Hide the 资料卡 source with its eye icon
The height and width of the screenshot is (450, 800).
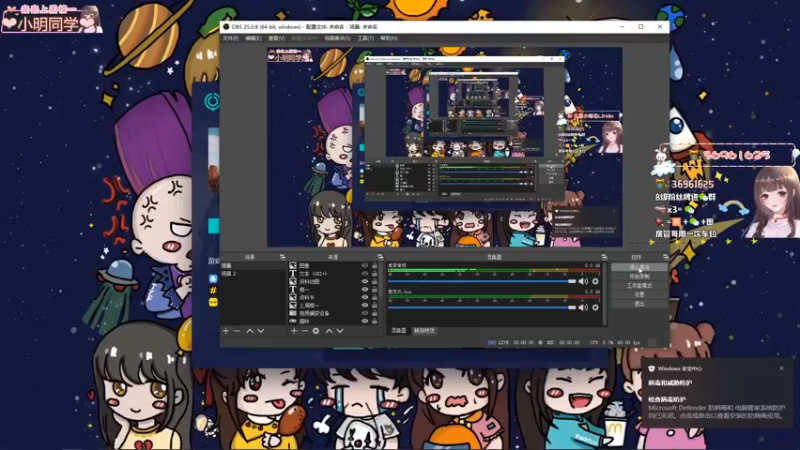365,297
